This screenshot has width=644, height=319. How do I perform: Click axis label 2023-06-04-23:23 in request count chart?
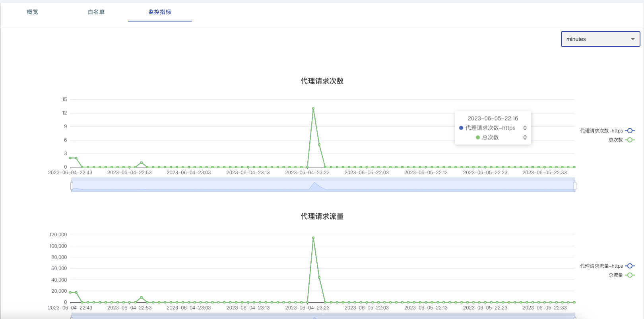307,172
